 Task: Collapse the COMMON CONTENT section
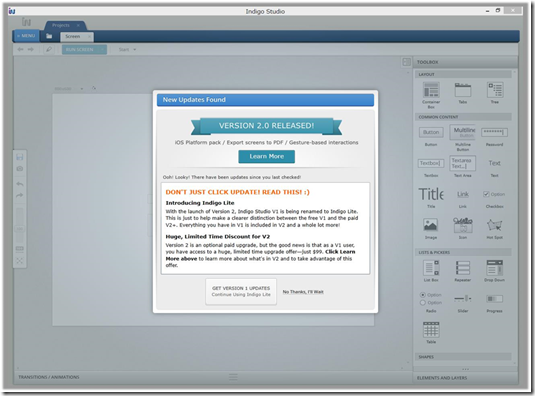[463, 117]
